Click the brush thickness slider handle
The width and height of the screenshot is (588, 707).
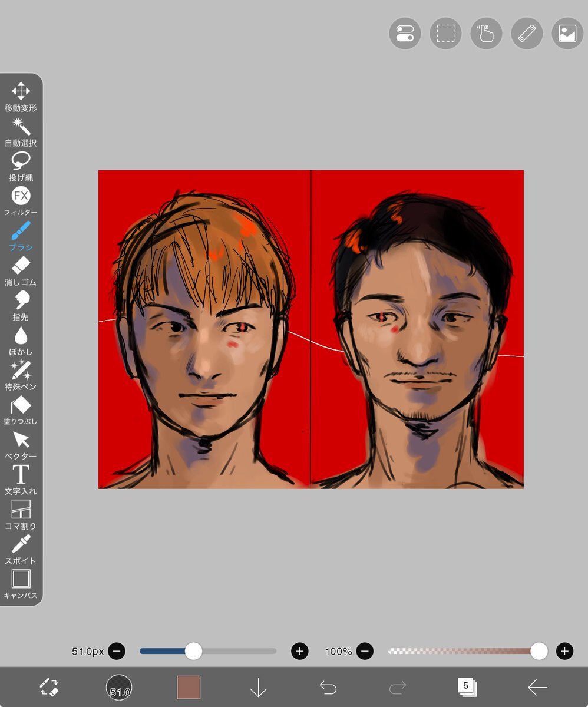(x=193, y=651)
